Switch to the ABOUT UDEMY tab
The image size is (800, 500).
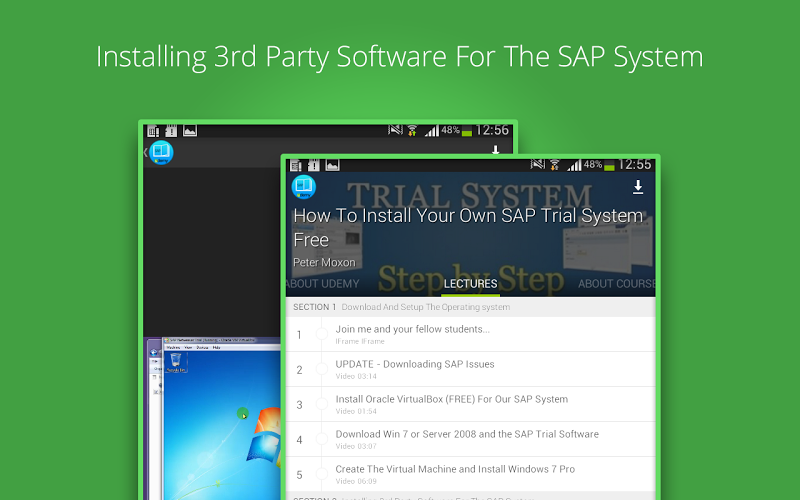322,284
